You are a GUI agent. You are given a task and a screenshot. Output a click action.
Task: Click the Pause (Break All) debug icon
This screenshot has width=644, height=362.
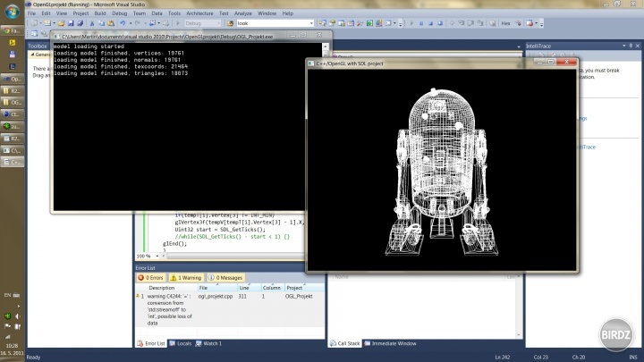click(x=421, y=23)
